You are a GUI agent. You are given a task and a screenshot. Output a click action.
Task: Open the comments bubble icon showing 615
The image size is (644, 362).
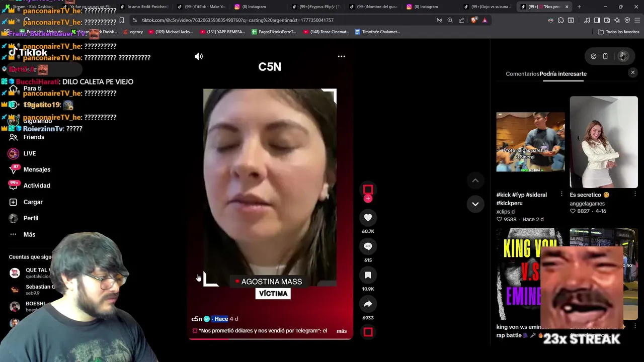point(368,246)
